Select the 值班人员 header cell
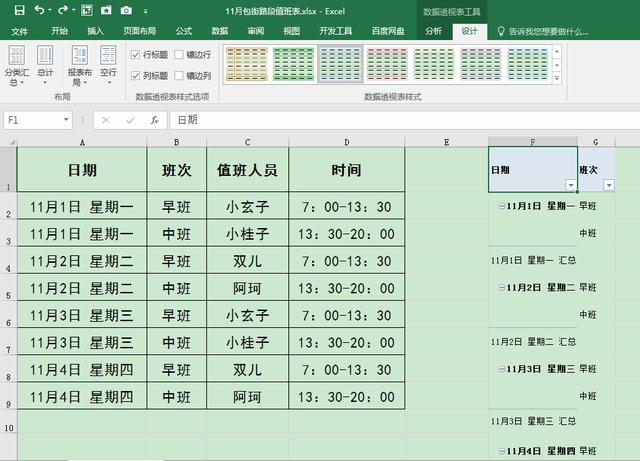 tap(247, 169)
